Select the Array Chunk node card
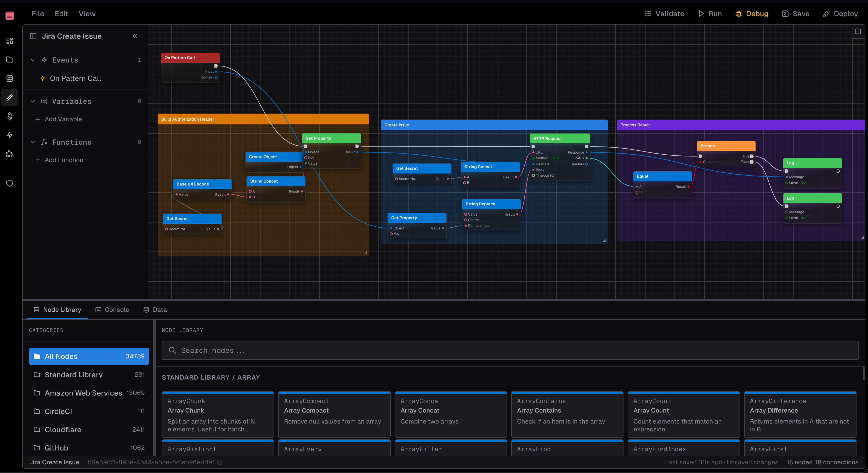The image size is (868, 473). 218,414
